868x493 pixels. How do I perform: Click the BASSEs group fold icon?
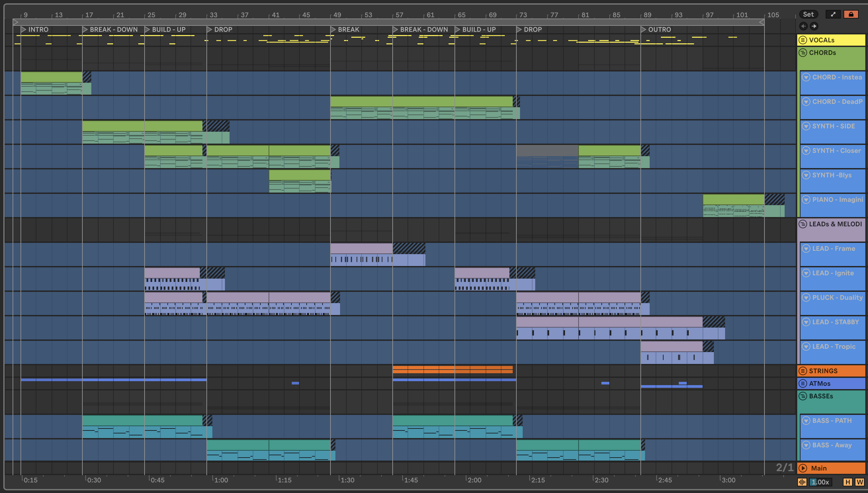803,396
